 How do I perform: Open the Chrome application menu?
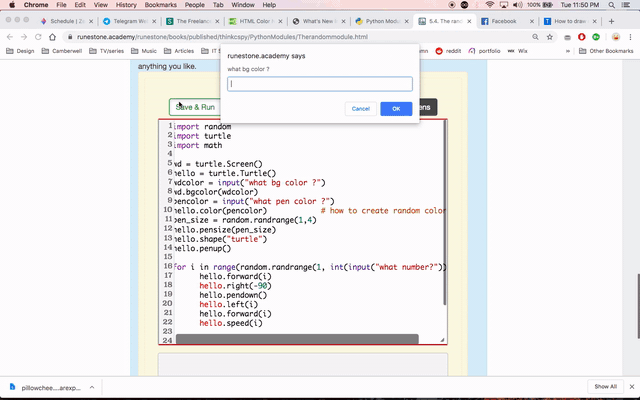click(x=36, y=5)
